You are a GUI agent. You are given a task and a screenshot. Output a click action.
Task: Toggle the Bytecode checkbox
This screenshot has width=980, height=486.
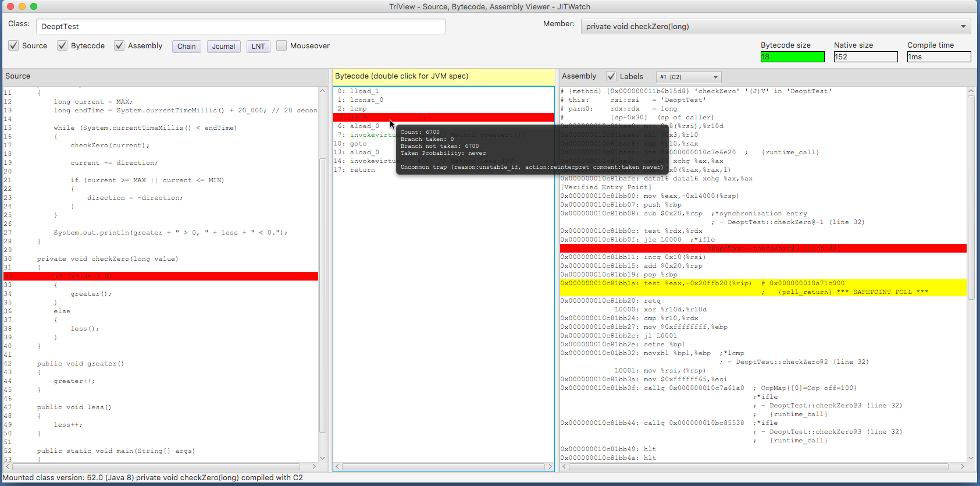[62, 45]
